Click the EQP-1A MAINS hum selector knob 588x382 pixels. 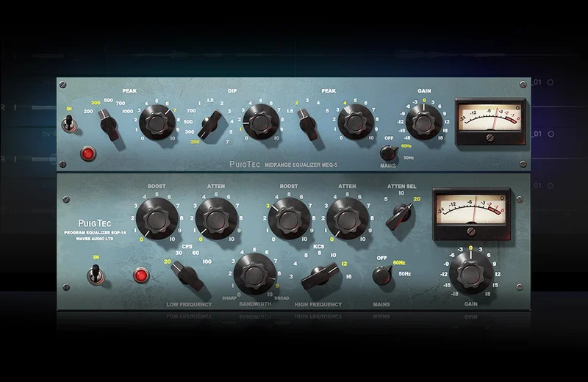pos(382,275)
